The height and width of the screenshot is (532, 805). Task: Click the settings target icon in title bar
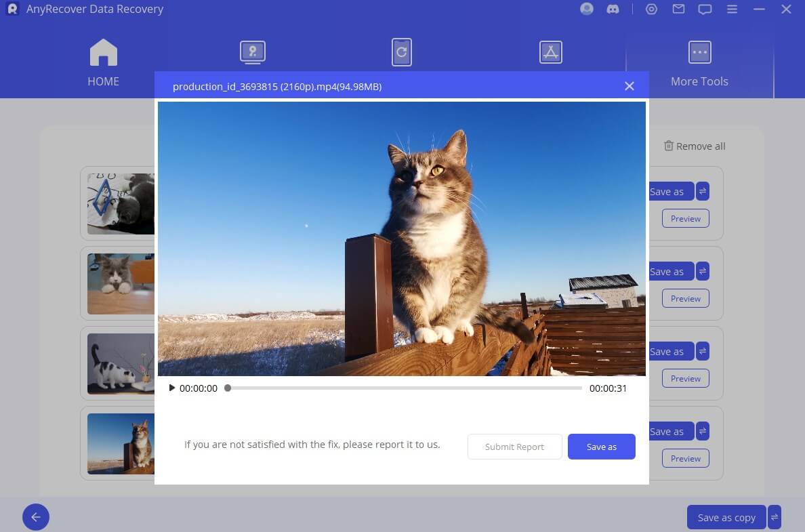tap(652, 9)
